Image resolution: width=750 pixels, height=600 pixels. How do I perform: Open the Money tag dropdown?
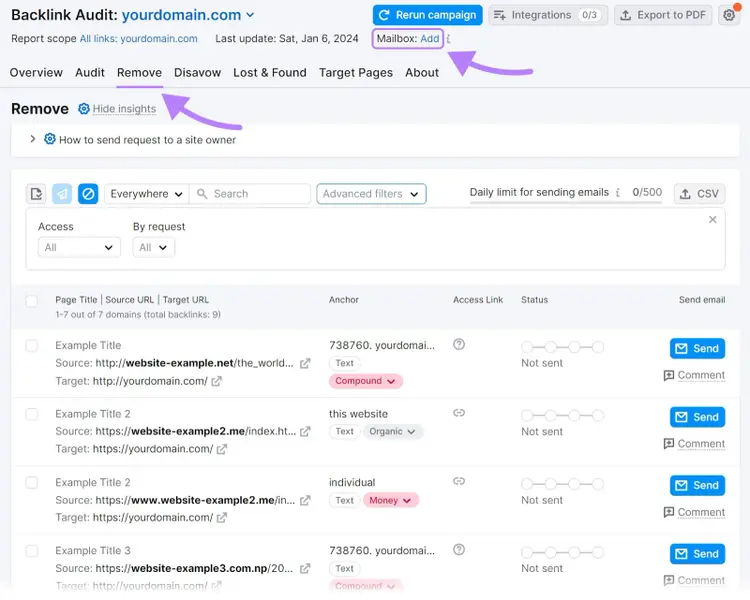pos(391,500)
